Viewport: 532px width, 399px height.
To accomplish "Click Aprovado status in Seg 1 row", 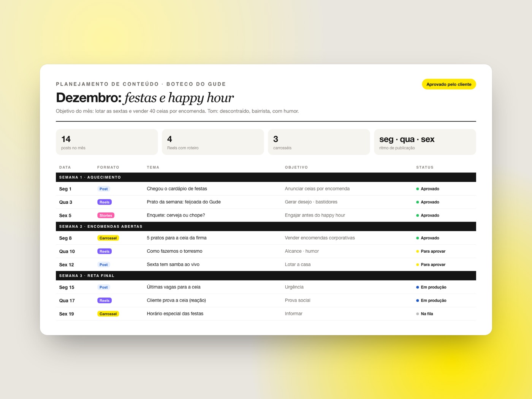I will [428, 189].
